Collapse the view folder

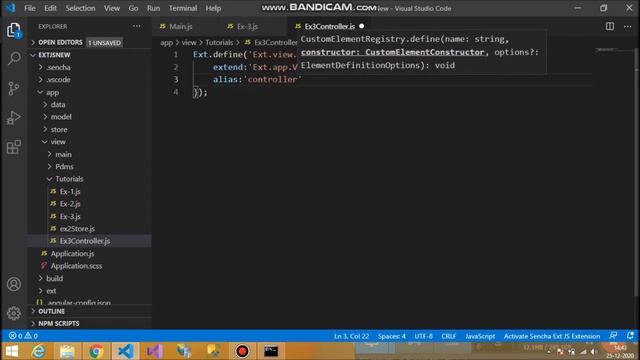pyautogui.click(x=58, y=142)
